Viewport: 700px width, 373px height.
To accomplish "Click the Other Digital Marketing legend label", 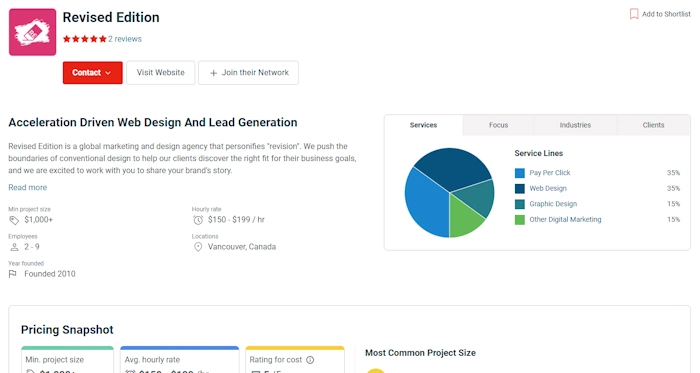I will point(565,220).
